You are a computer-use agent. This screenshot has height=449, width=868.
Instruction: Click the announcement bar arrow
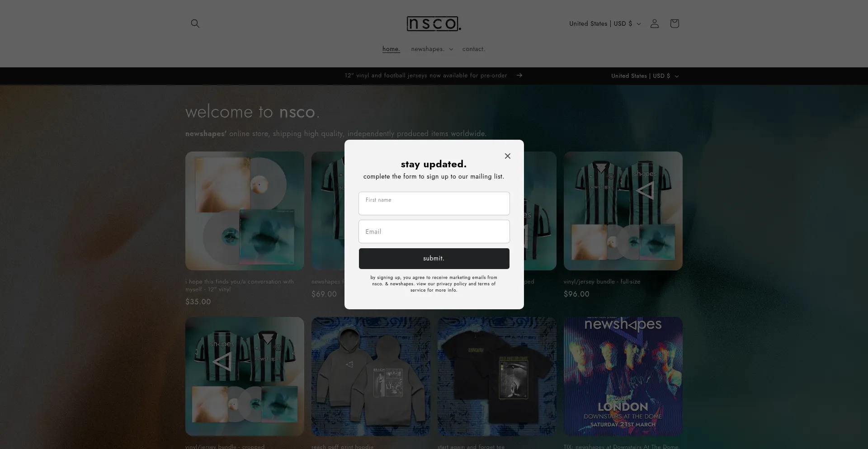click(519, 76)
